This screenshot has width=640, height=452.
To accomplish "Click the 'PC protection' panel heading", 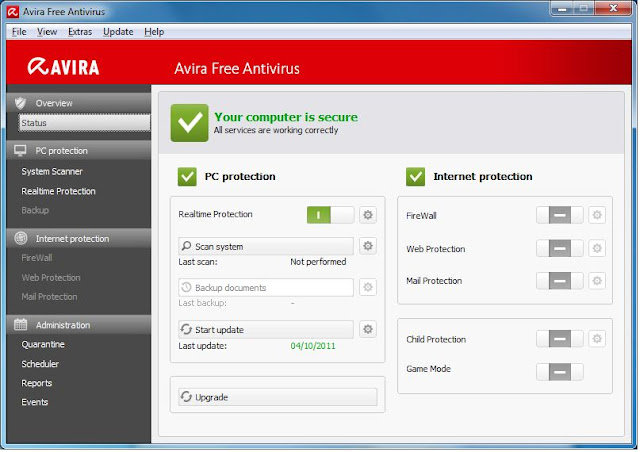I will (x=240, y=176).
